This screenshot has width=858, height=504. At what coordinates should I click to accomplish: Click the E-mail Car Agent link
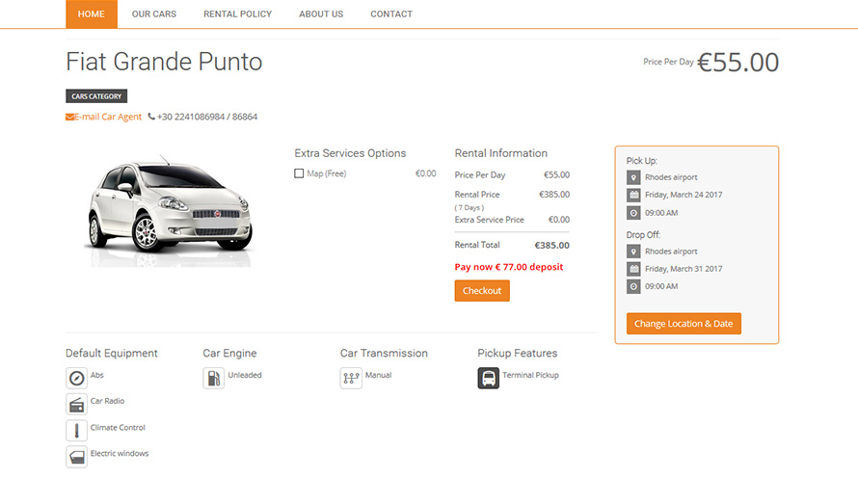(x=108, y=117)
